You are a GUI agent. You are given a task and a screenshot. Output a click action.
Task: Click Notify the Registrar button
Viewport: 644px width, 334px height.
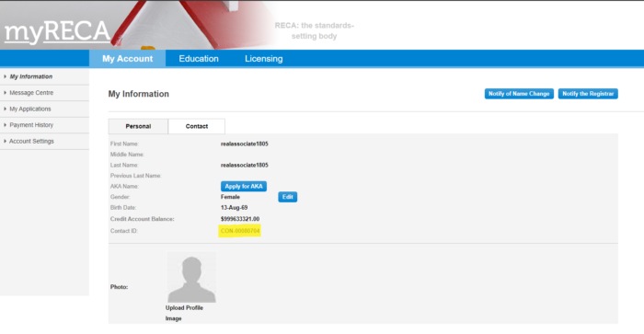click(x=588, y=94)
